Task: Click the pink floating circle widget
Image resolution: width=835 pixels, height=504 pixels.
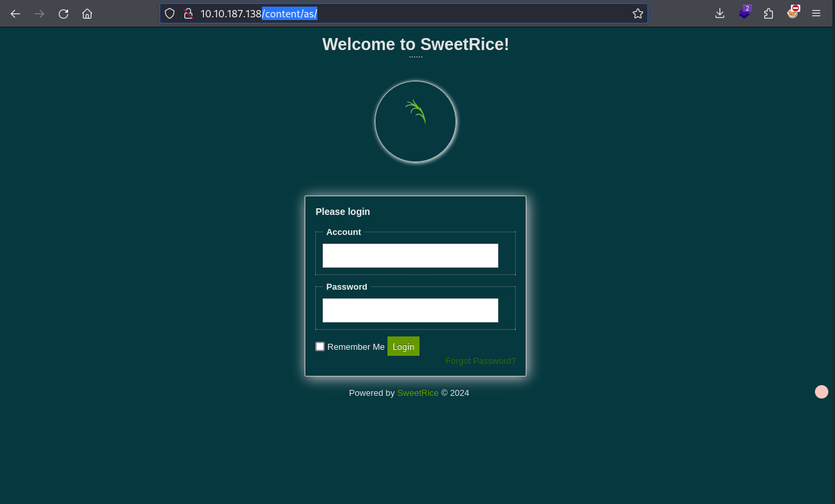Action: click(x=822, y=392)
